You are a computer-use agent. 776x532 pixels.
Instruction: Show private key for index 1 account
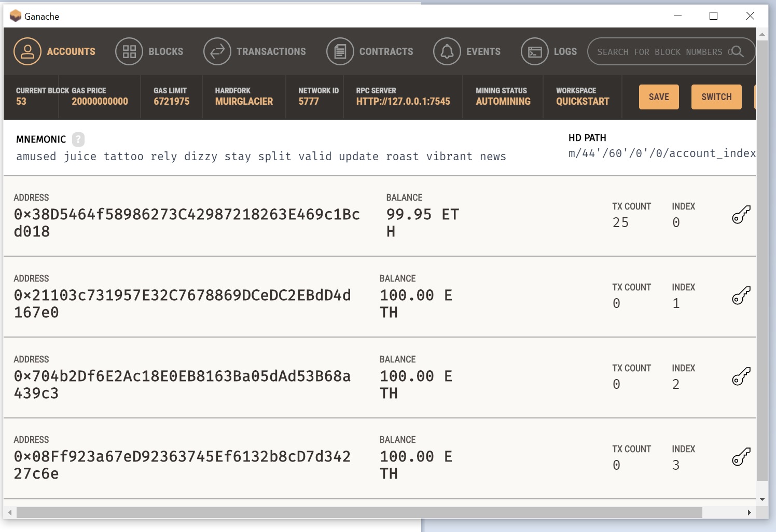[741, 296]
